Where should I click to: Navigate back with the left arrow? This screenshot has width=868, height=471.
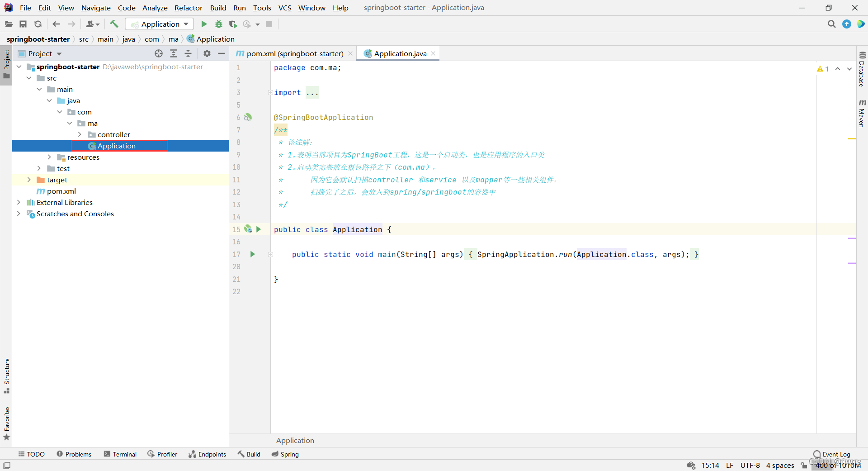56,24
